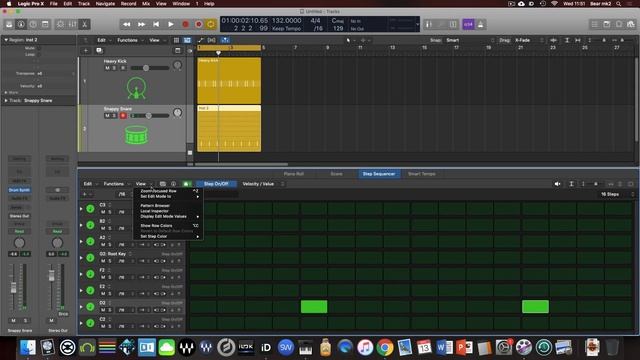Image resolution: width=640 pixels, height=360 pixels.
Task: Open the Snap mode dropdown
Action: click(x=471, y=40)
